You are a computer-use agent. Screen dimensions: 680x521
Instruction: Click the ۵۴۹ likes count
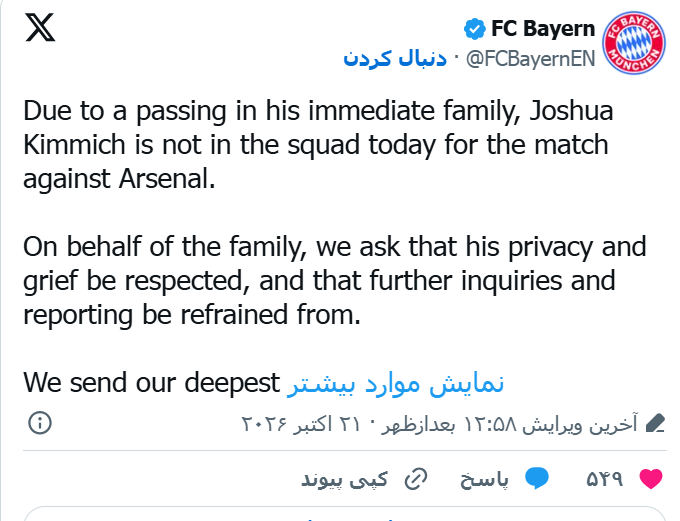pos(605,479)
